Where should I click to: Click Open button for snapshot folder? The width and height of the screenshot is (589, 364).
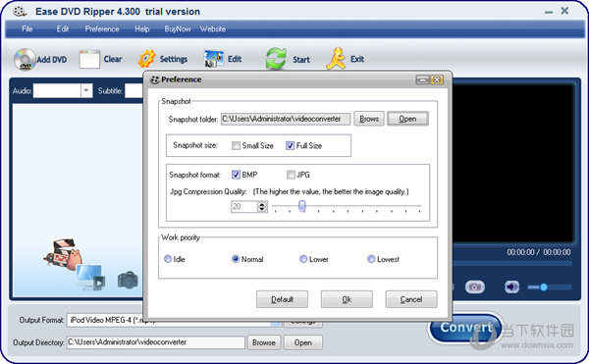[x=407, y=119]
